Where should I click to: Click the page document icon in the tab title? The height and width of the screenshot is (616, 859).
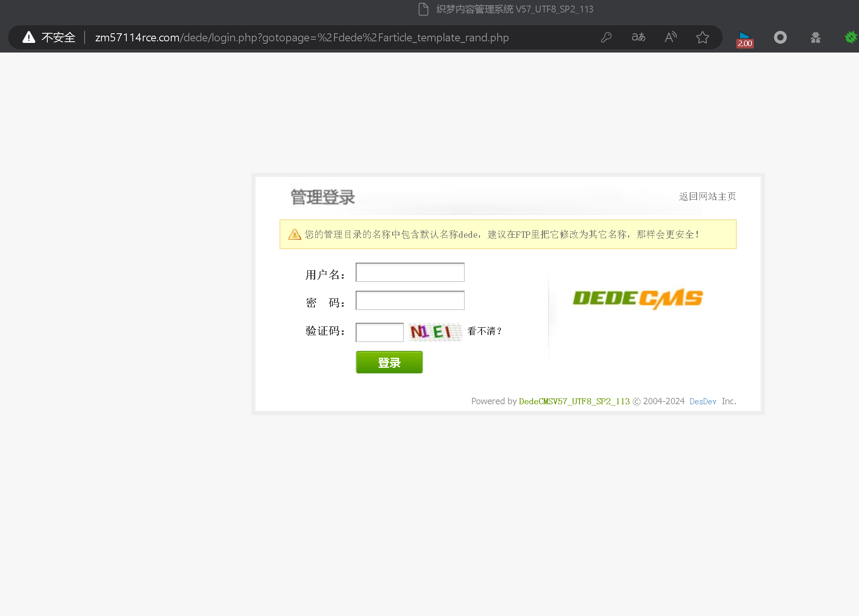[423, 9]
